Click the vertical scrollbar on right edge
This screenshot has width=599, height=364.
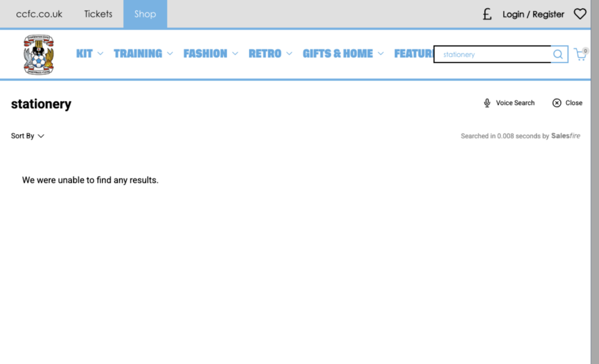594,175
